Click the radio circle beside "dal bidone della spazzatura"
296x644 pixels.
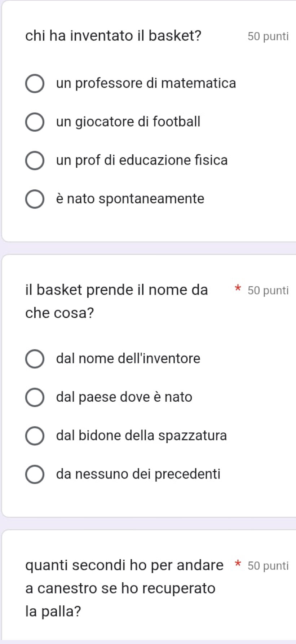coord(35,436)
